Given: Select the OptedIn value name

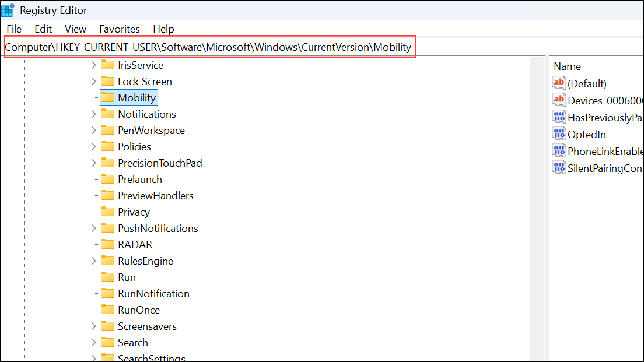Looking at the screenshot, I should pos(586,134).
